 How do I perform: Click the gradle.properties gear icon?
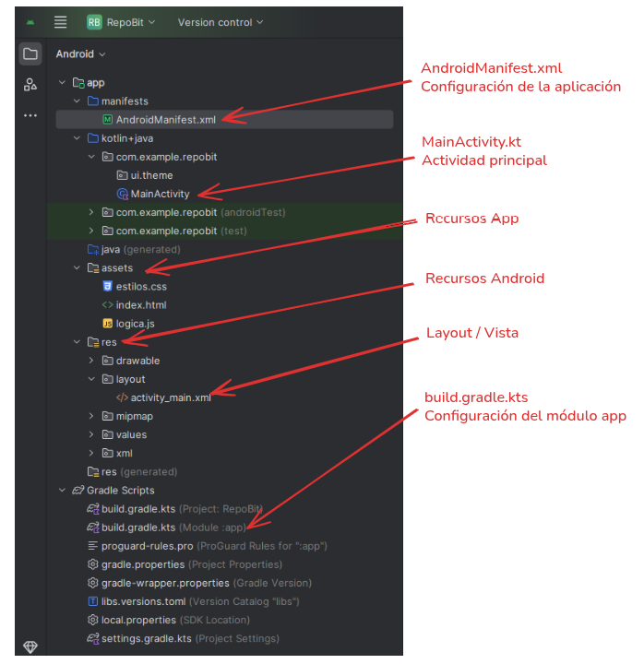point(93,564)
